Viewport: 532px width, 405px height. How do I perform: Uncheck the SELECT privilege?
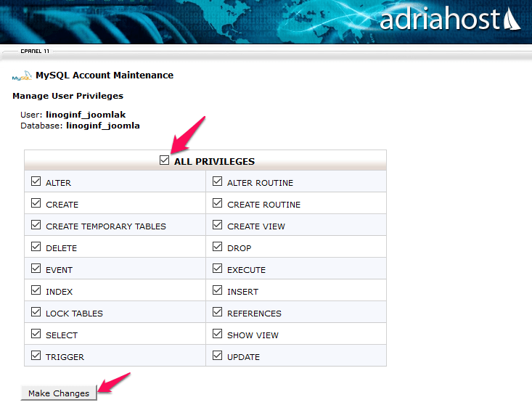36,333
